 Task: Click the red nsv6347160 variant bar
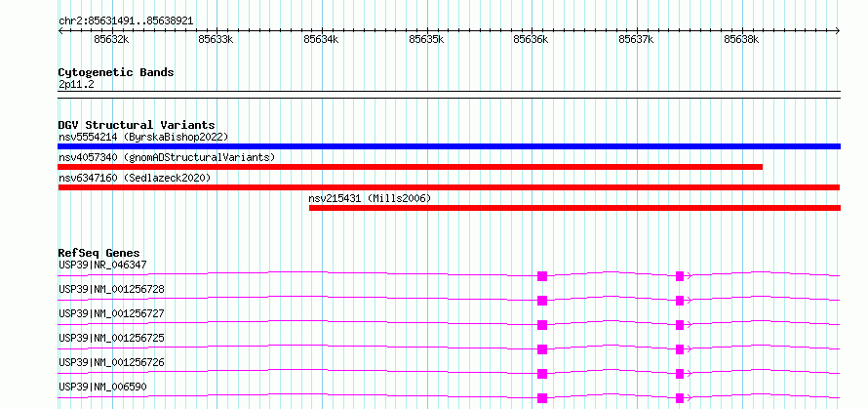(449, 187)
